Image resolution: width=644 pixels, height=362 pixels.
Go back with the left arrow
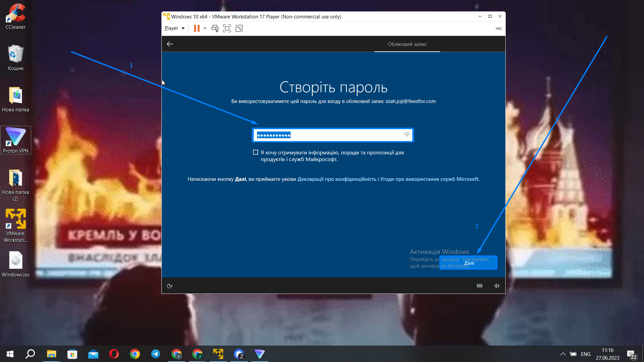[x=170, y=44]
